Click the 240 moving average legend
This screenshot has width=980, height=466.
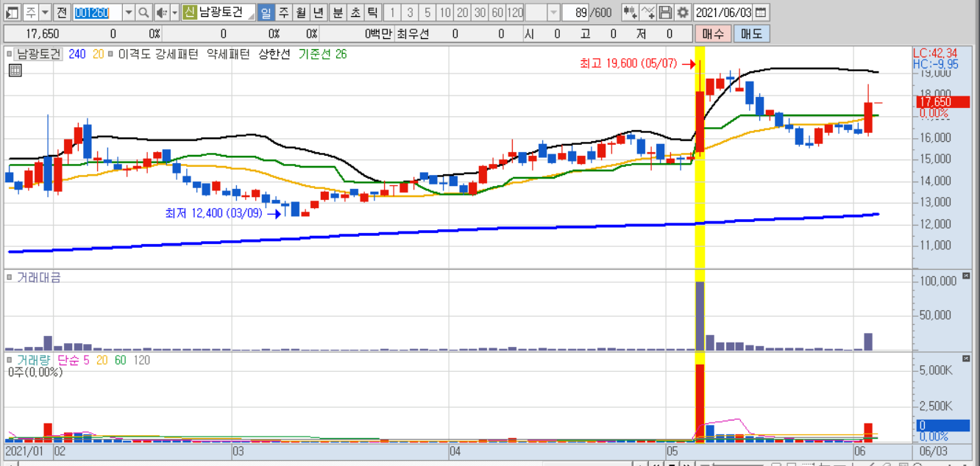(77, 54)
